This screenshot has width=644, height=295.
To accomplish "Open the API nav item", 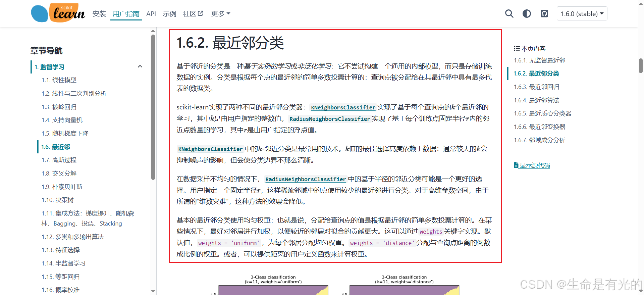I will (x=151, y=14).
